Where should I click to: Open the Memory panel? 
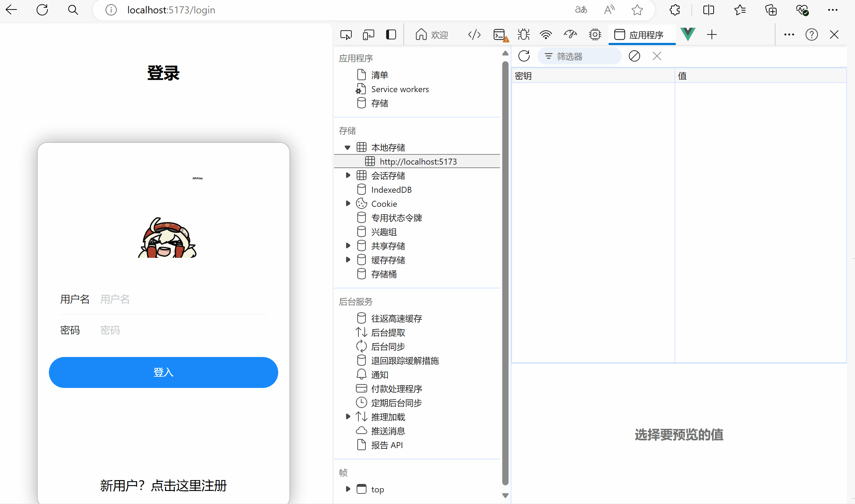pyautogui.click(x=594, y=34)
